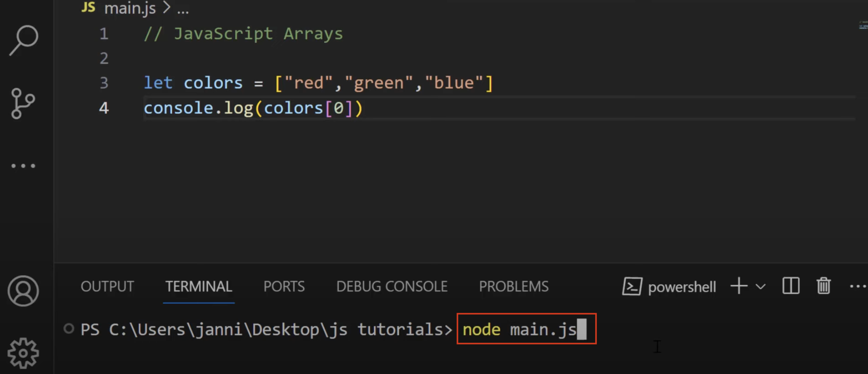Click line number 1 in the gutter
The height and width of the screenshot is (374, 868).
pos(104,34)
